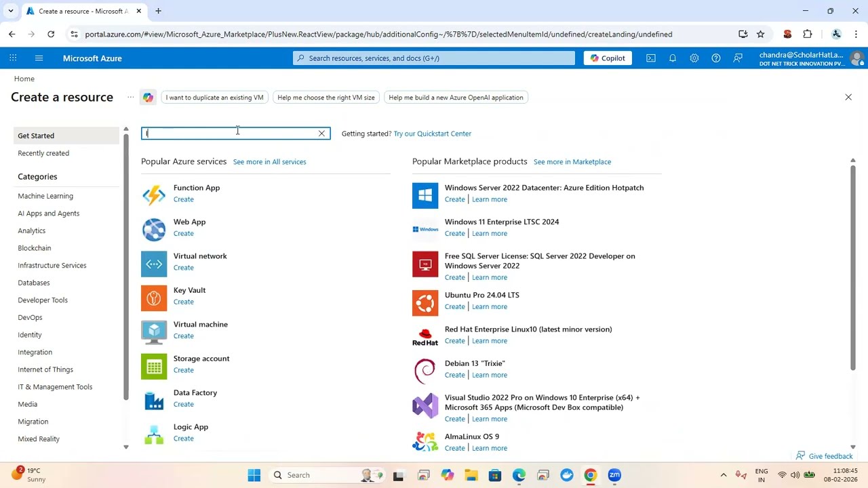Click Create under Function App
868x488 pixels.
pos(184,199)
